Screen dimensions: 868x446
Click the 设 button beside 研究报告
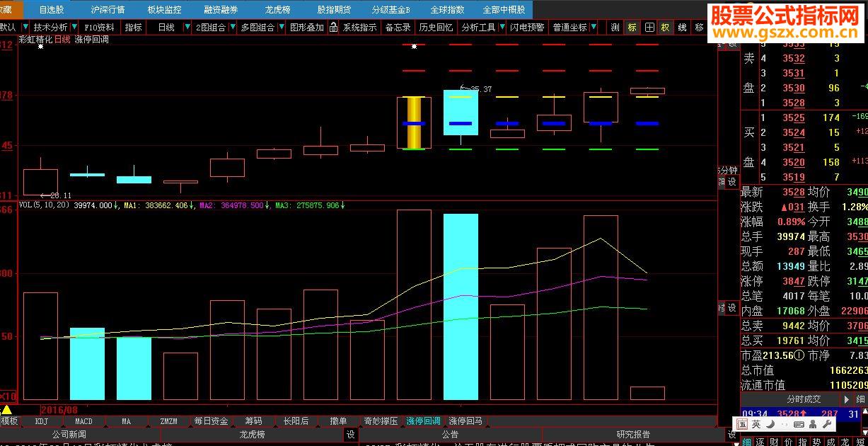coord(732,434)
